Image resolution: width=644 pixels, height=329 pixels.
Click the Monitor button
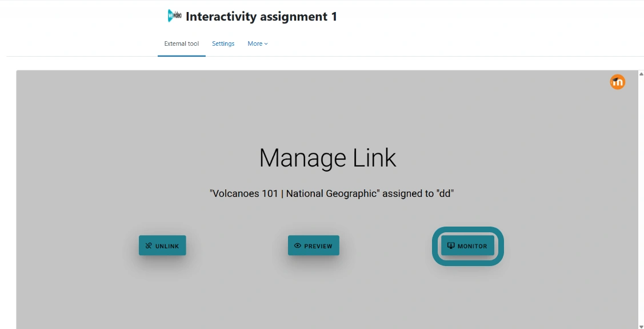467,245
